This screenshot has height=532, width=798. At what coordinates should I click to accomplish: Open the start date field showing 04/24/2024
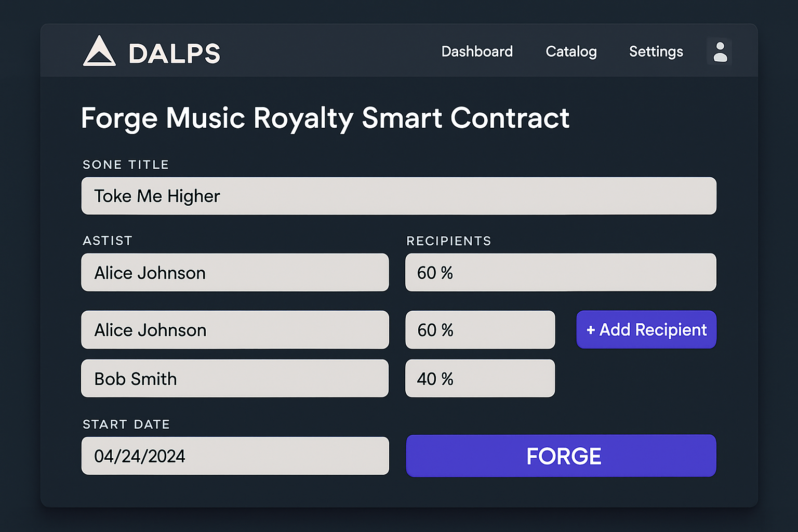[235, 456]
